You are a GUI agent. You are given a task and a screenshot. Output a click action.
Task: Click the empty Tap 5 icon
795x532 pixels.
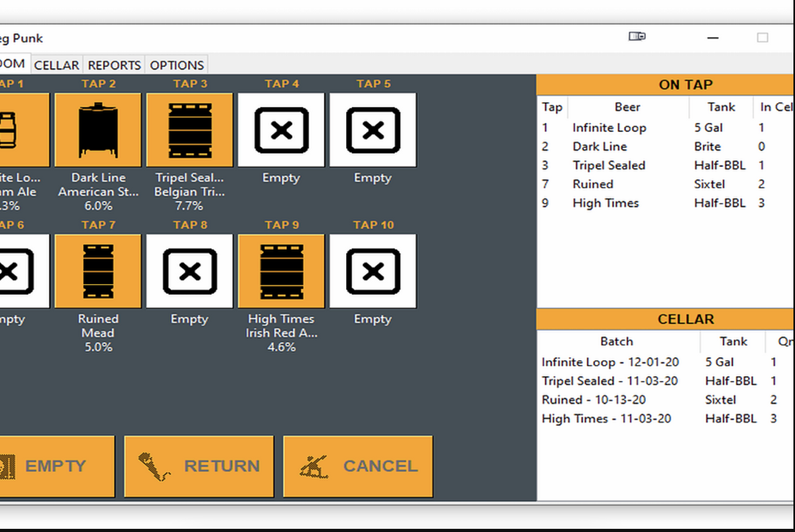(372, 129)
